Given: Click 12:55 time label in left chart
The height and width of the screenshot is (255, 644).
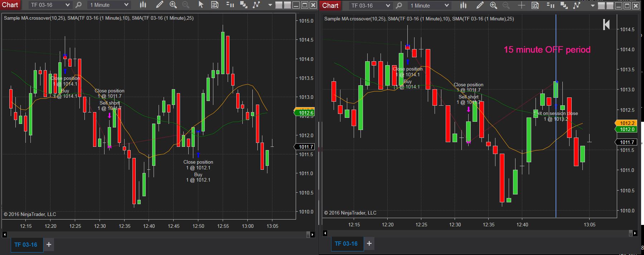Looking at the screenshot, I should click(x=223, y=226).
